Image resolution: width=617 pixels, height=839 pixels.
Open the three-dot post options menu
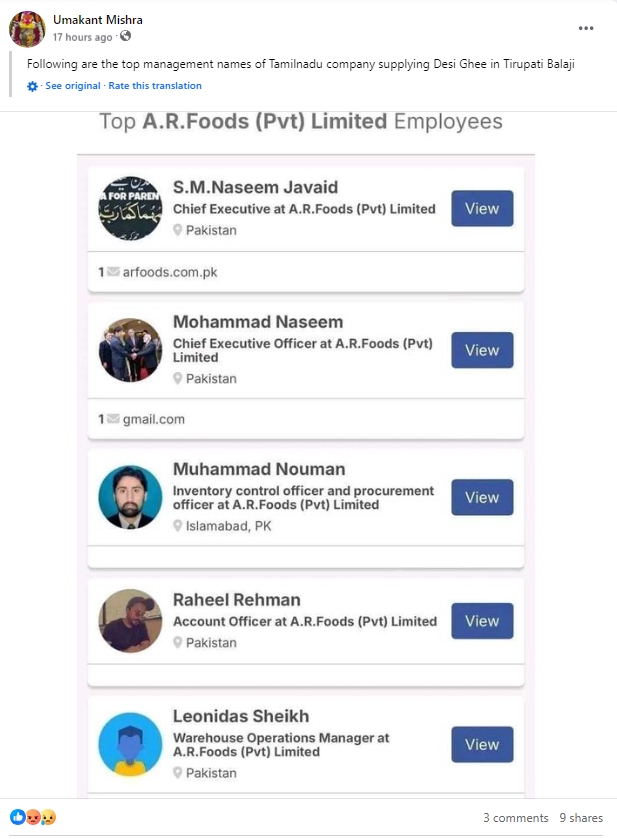tap(586, 28)
